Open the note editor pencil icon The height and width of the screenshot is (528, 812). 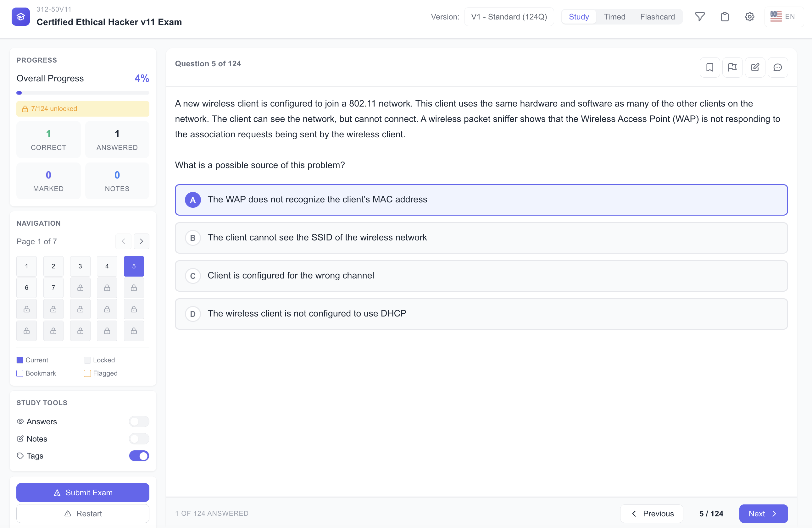pos(755,67)
